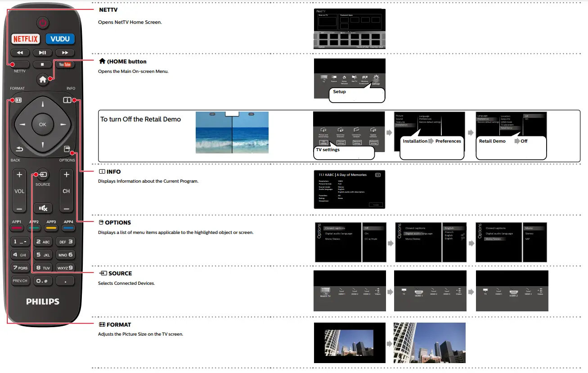Click the 'Watch TV' source screenshot thumbnail
The height and width of the screenshot is (373, 588).
[350, 291]
